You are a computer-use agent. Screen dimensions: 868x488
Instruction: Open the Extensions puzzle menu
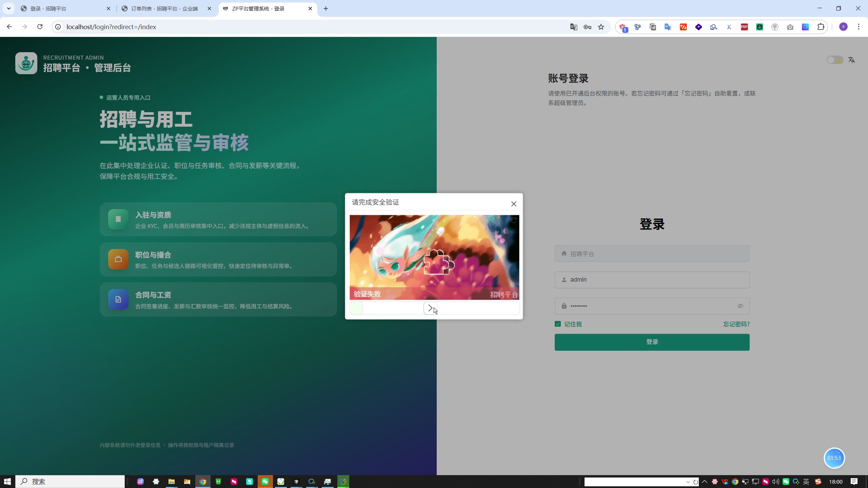click(821, 27)
